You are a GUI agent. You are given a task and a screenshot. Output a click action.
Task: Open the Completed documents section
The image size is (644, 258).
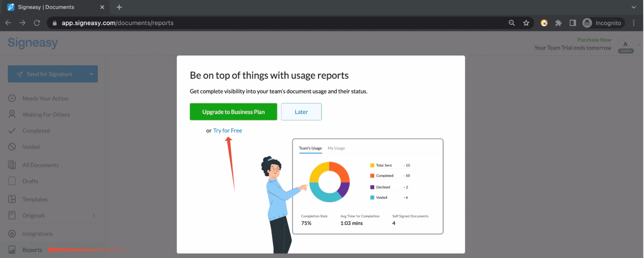click(36, 131)
